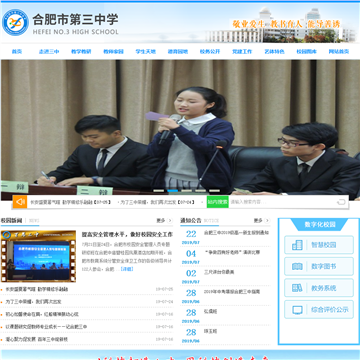This screenshot has width=360, height=360.
Task: Open the news item starting with 初心如磐
Action: coord(42,314)
